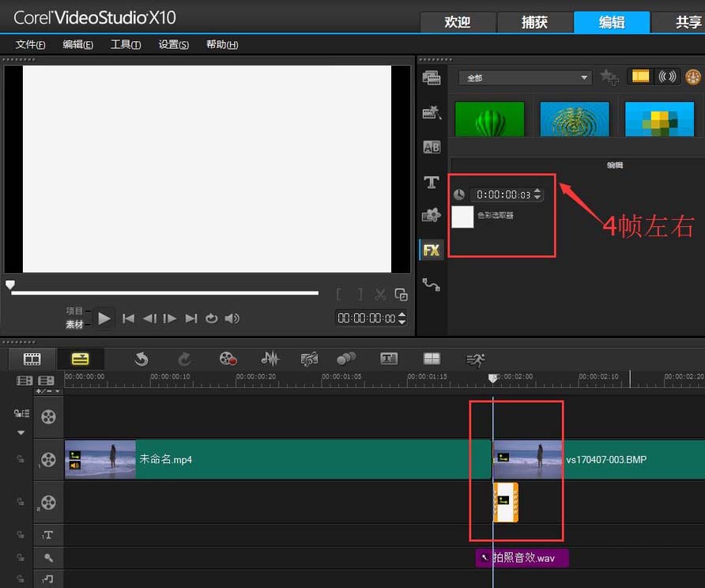This screenshot has height=588, width=705.
Task: Show audio filters in the library
Action: coord(667,77)
